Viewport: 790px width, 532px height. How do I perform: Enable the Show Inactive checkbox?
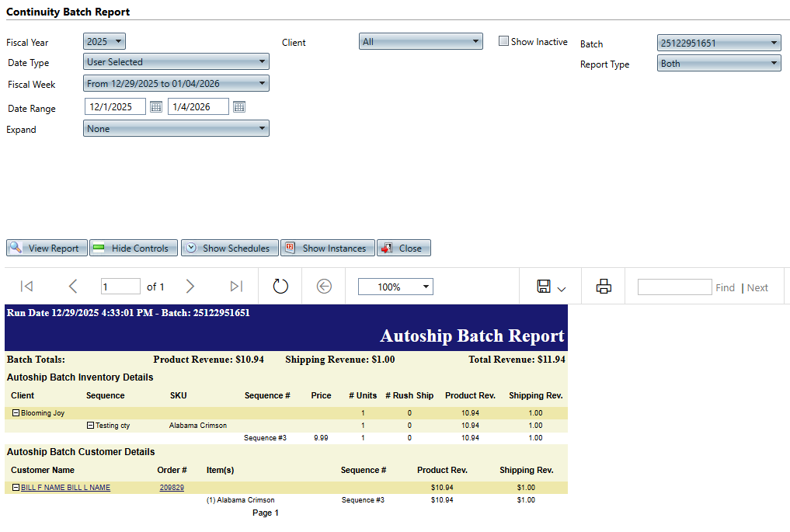pyautogui.click(x=503, y=42)
